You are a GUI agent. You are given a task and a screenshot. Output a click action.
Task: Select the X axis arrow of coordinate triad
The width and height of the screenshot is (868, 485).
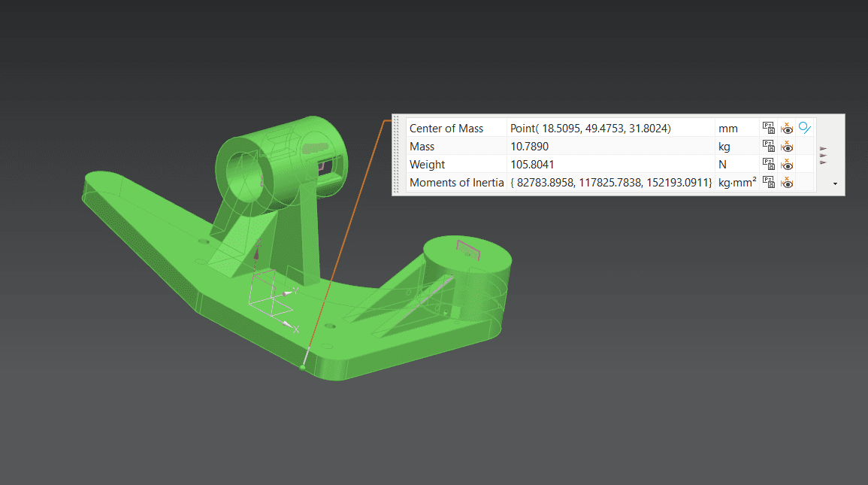click(x=289, y=326)
